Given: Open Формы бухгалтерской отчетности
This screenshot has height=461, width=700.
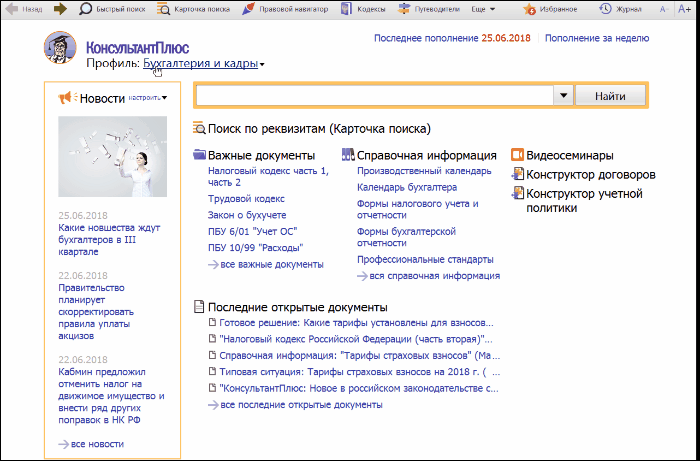Looking at the screenshot, I should click(x=406, y=237).
